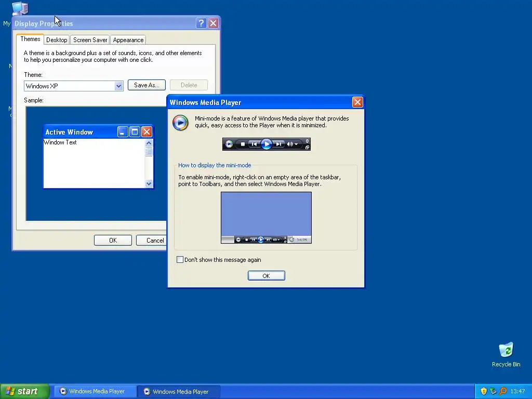Click the close button of sample Active Window
The width and height of the screenshot is (532, 399).
click(x=147, y=131)
